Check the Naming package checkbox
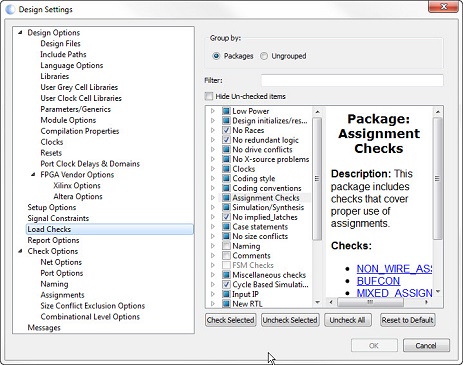 [226, 246]
